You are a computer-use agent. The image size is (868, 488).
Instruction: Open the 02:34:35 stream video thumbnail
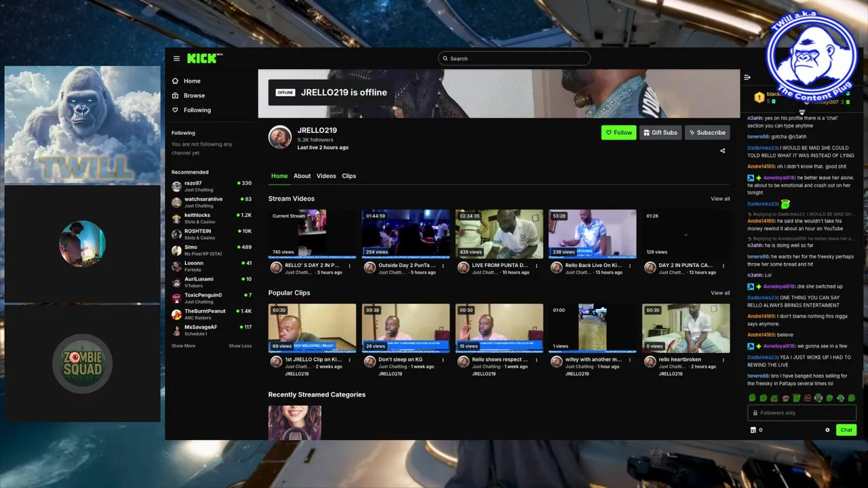(x=499, y=234)
